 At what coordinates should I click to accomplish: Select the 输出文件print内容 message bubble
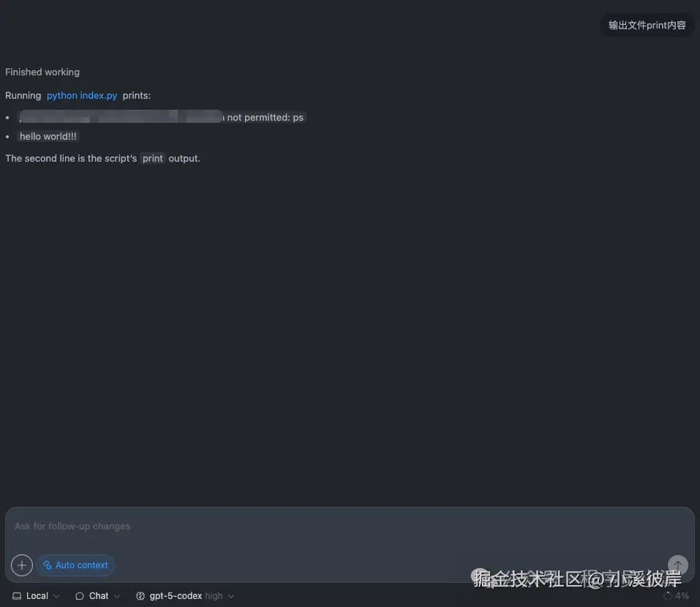pos(647,25)
